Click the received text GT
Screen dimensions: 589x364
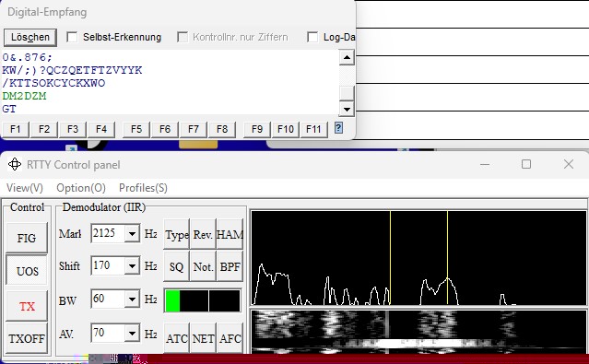(9, 109)
